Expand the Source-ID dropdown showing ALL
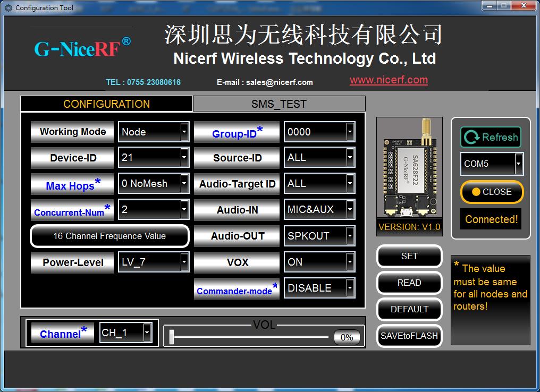Image resolution: width=540 pixels, height=392 pixels. (319, 157)
